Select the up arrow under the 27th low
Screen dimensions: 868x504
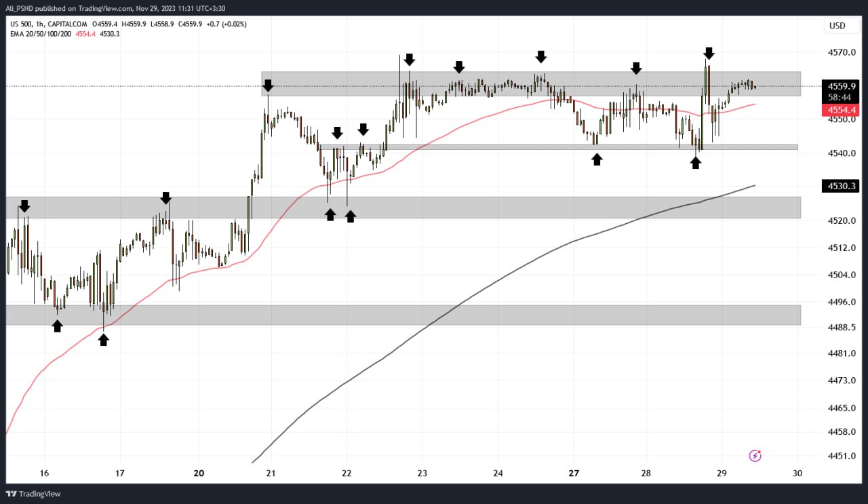point(597,159)
